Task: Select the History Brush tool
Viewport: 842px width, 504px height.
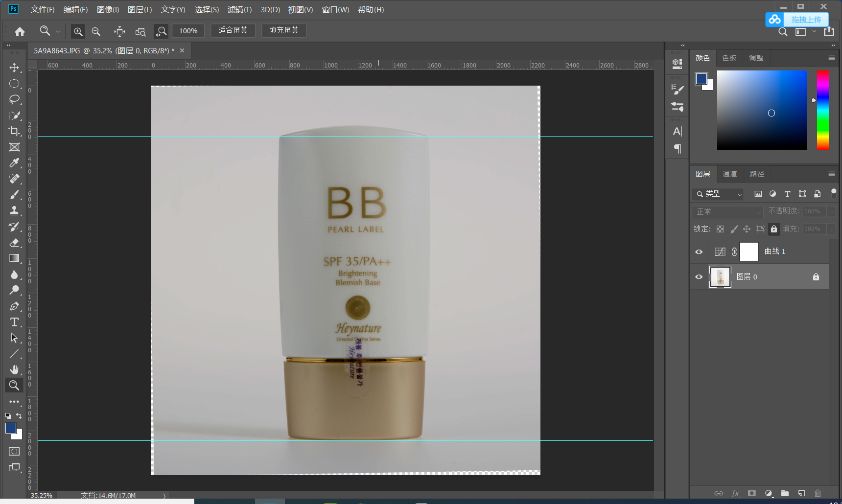Action: tap(14, 227)
